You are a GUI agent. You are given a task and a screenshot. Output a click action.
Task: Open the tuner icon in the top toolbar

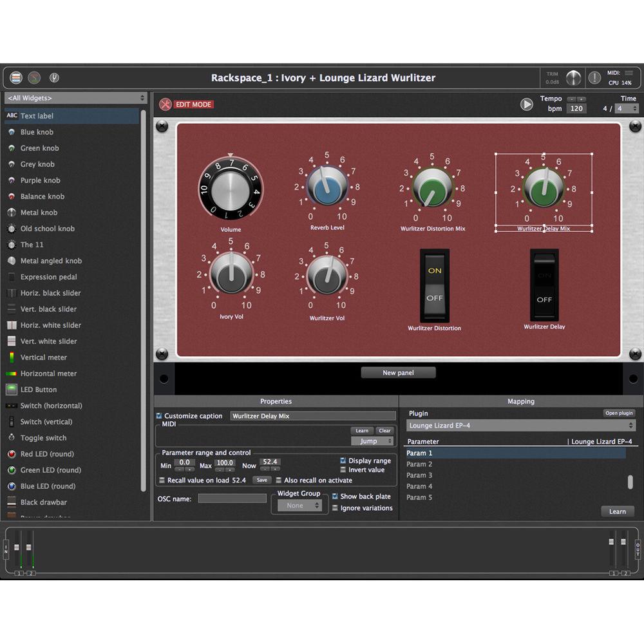[54, 77]
